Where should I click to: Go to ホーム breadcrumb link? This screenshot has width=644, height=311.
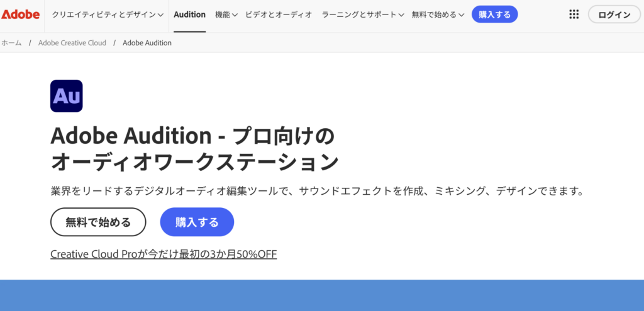pyautogui.click(x=11, y=43)
